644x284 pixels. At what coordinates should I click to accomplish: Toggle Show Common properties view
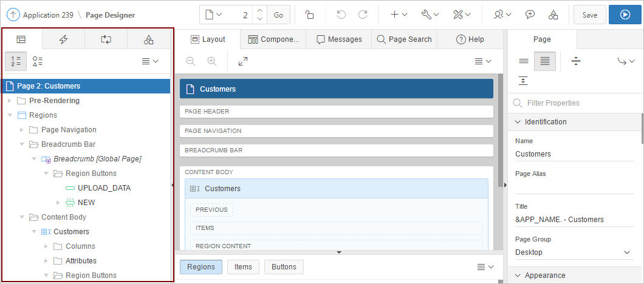click(x=523, y=61)
